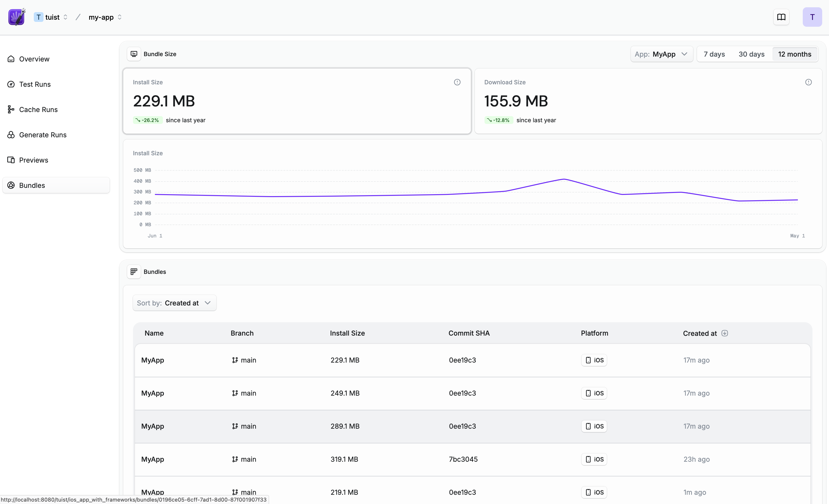Click the Created at sort arrow icon
The width and height of the screenshot is (829, 504).
[x=725, y=333]
